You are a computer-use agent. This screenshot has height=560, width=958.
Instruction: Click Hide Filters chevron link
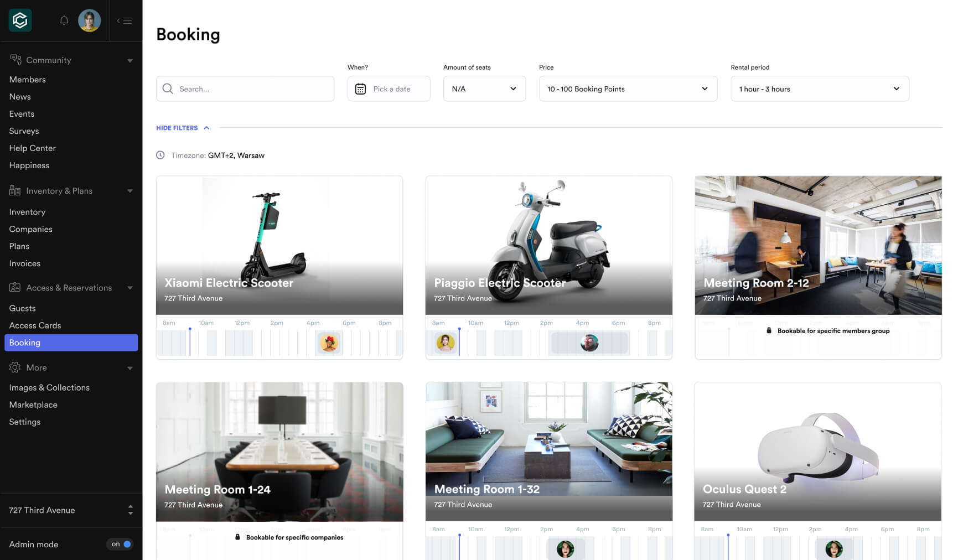[x=183, y=128]
